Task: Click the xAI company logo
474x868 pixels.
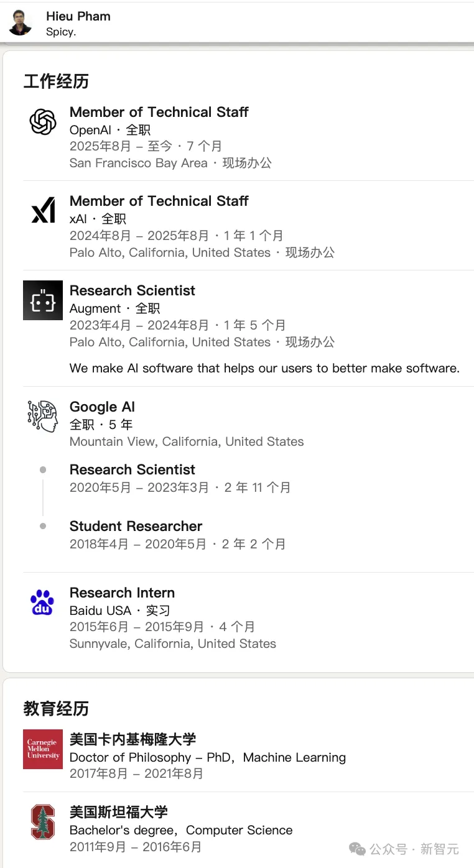Action: point(43,210)
